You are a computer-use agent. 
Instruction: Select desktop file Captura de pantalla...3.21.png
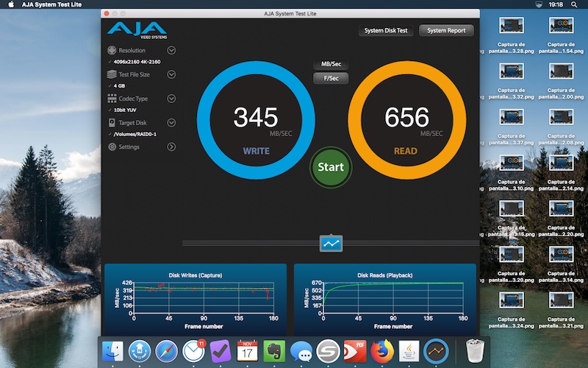[561, 311]
